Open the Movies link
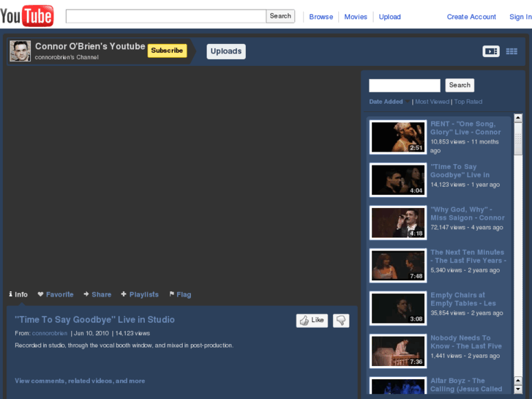This screenshot has width=532, height=399. click(356, 17)
